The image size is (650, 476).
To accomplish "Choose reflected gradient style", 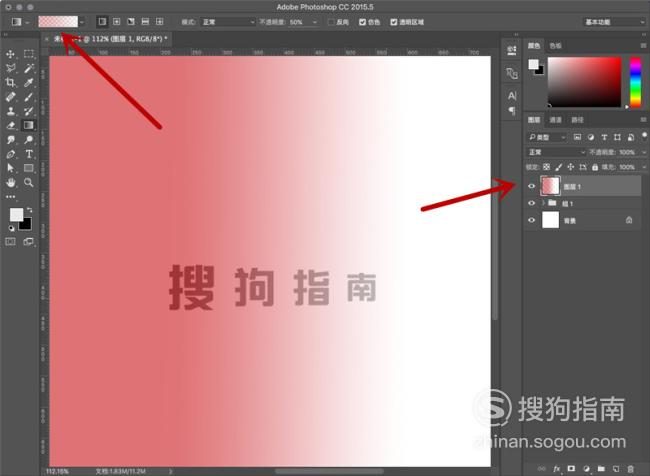I will [x=145, y=22].
